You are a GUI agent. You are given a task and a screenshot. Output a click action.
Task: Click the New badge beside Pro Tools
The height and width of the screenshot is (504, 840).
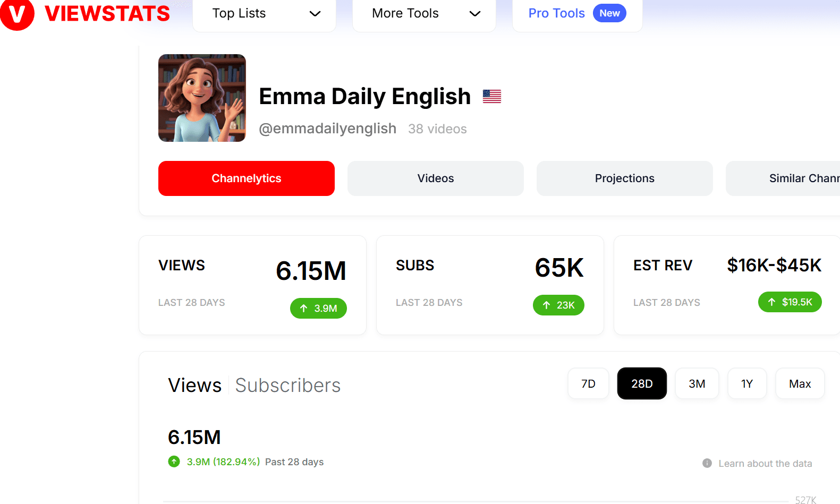pos(609,13)
